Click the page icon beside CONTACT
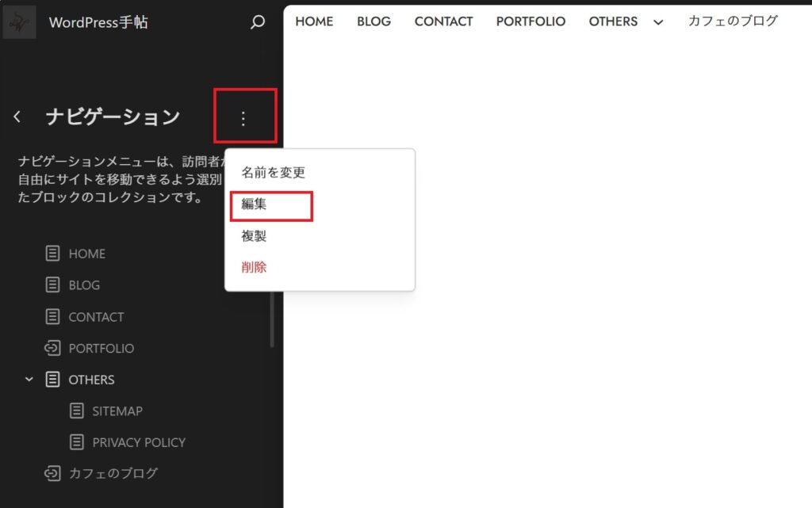 pyautogui.click(x=52, y=316)
